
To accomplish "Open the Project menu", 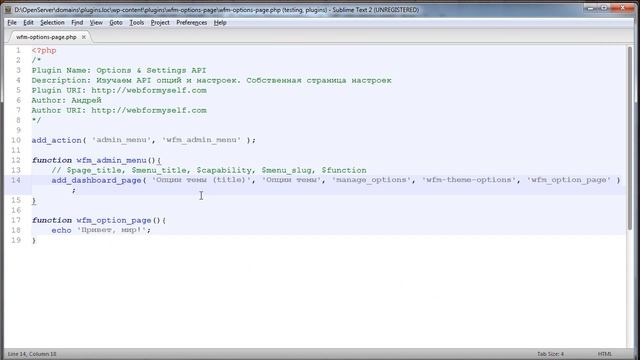I will 160,22.
